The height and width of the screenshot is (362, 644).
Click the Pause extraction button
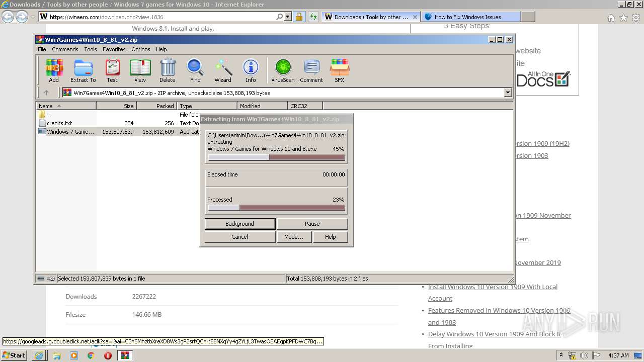(312, 224)
